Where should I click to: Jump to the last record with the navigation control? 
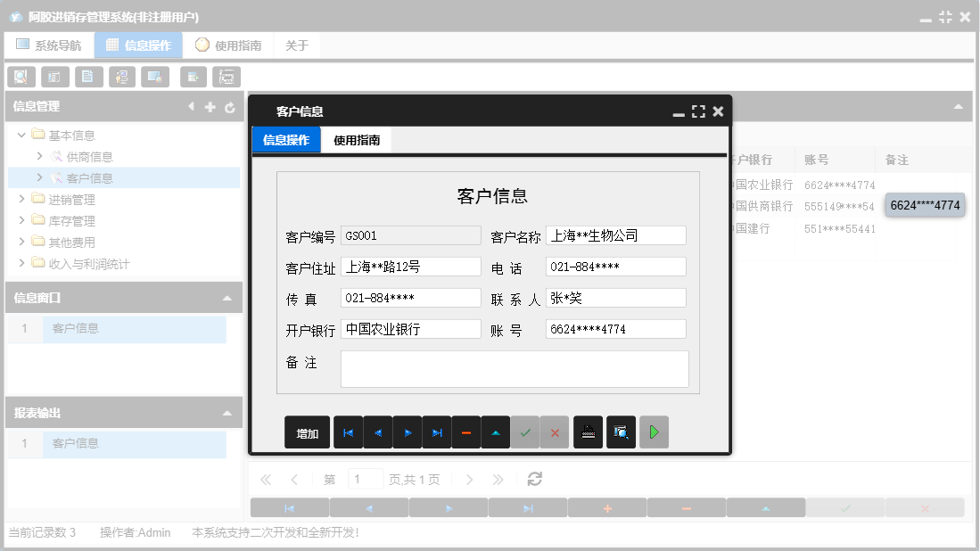pyautogui.click(x=437, y=432)
